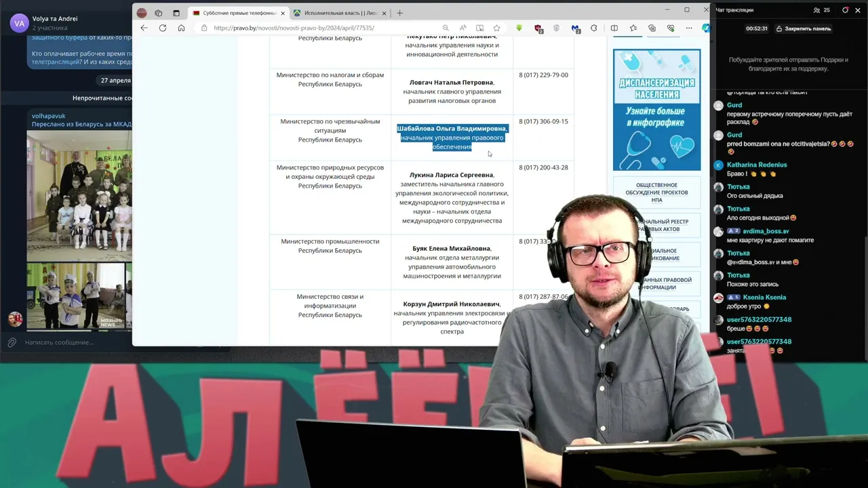The image size is (868, 488).
Task: Click the 27 апреля date badge
Action: (x=115, y=81)
